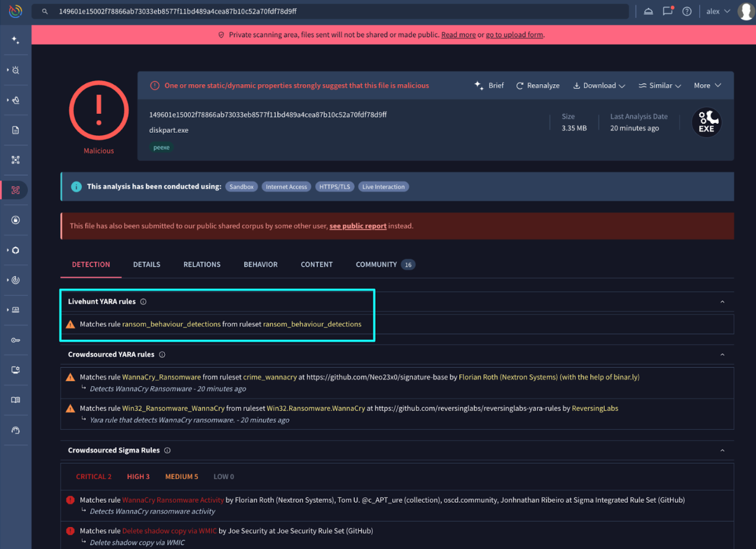Switch to the CONTENT tab
Image resolution: width=756 pixels, height=549 pixels.
pyautogui.click(x=317, y=264)
